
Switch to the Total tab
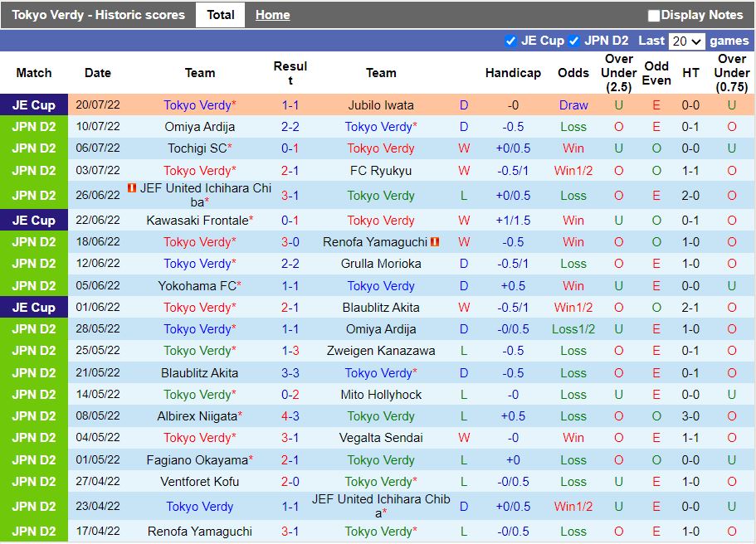click(x=221, y=15)
